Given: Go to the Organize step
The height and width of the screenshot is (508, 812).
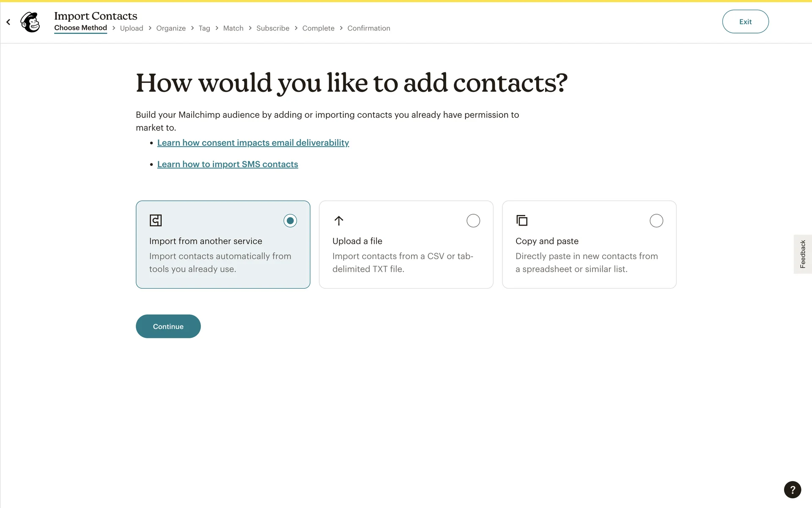Looking at the screenshot, I should (x=171, y=28).
